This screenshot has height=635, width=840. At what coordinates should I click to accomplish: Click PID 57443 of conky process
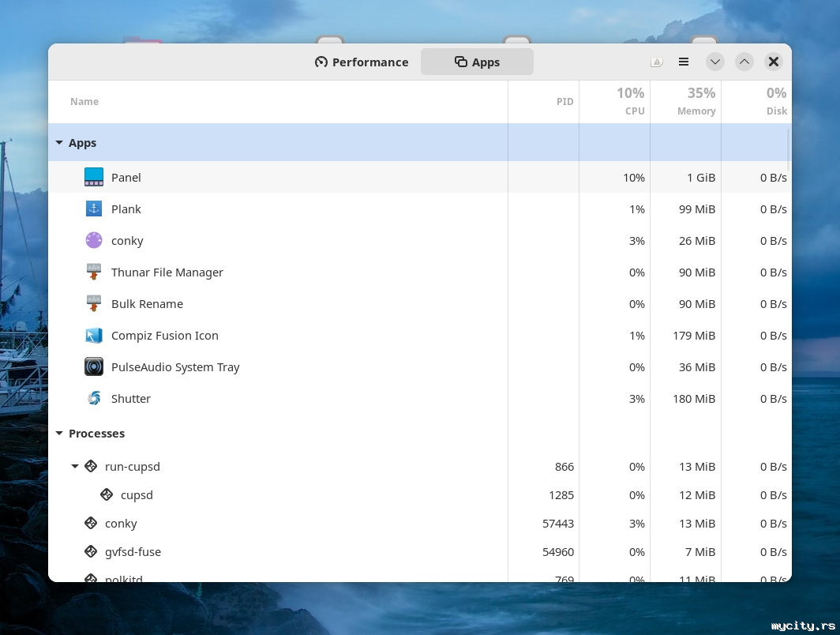(x=557, y=524)
